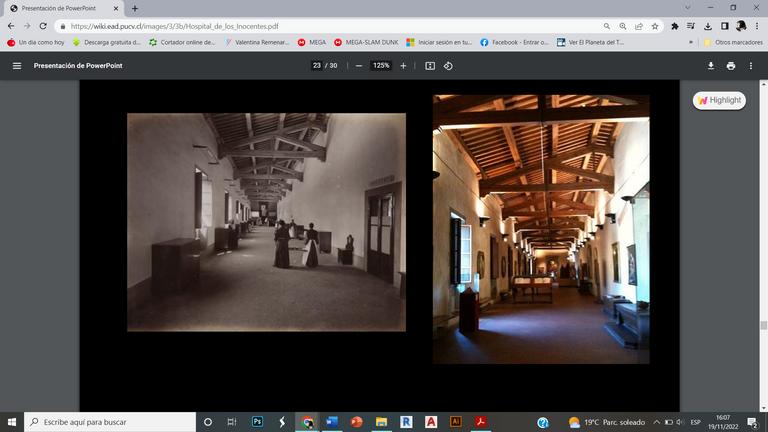The height and width of the screenshot is (432, 768).
Task: Open the MEGA bookmark
Action: (312, 43)
